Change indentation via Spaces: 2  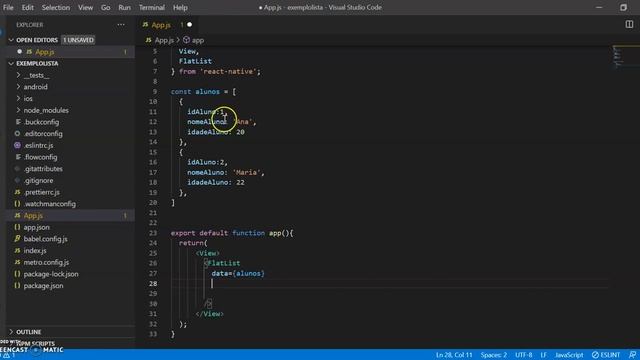493,355
